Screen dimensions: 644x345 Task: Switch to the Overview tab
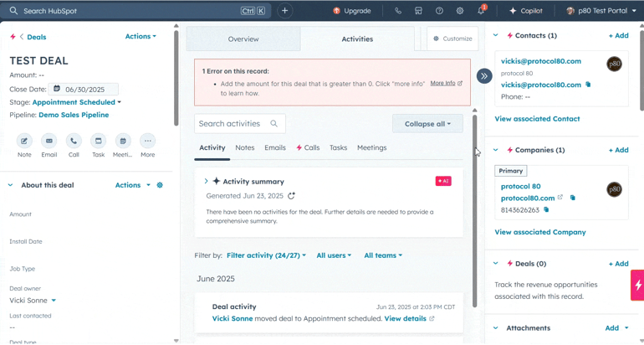click(243, 39)
